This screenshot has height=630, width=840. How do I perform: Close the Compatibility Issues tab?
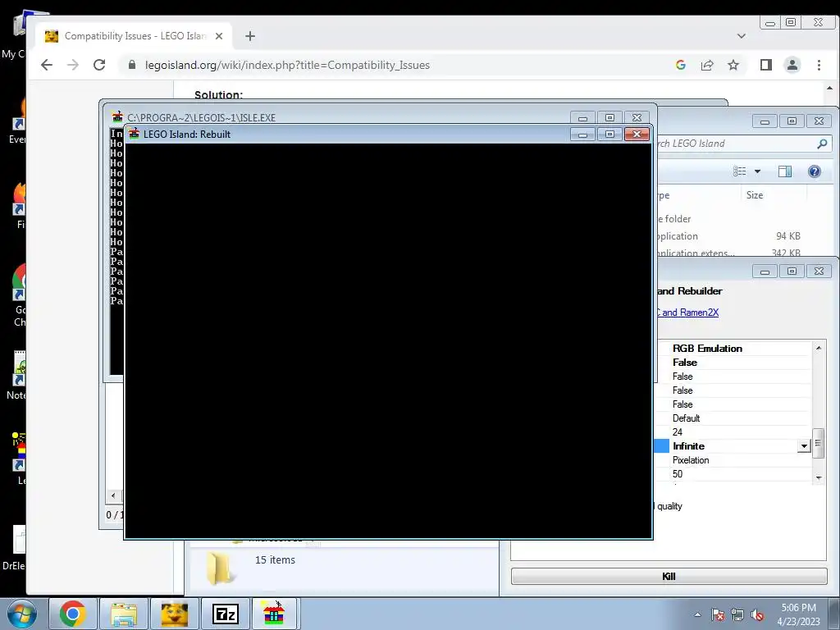218,36
